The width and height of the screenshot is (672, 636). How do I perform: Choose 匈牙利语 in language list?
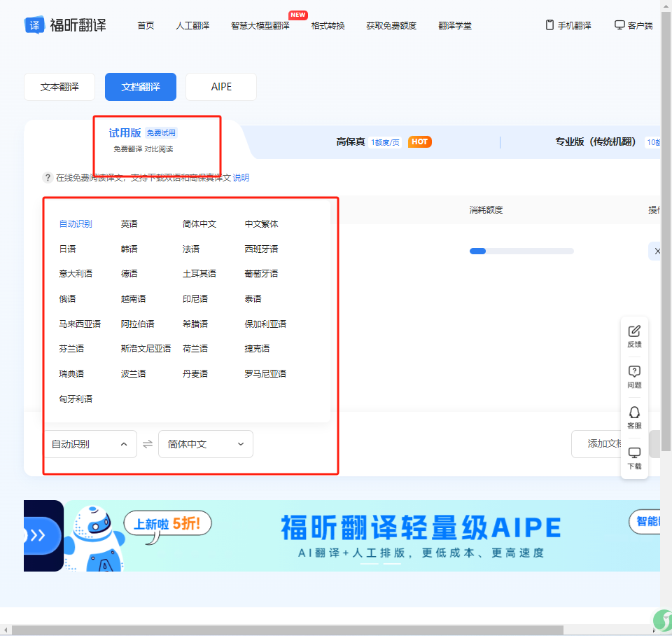click(x=76, y=399)
